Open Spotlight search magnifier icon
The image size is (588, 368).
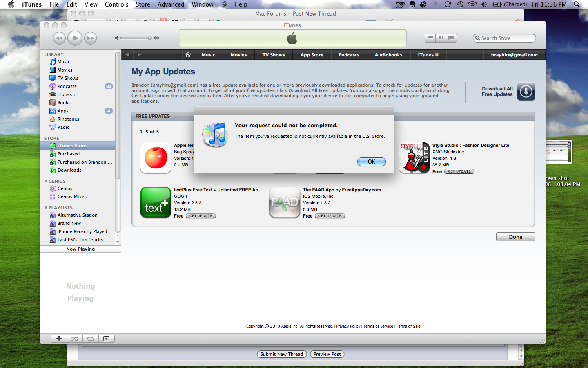(577, 4)
